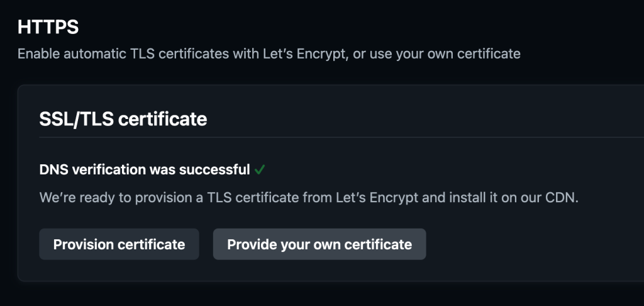Click 'Let's Encrypt' in the HTTPS subtitle
Image resolution: width=644 pixels, height=306 pixels.
point(304,54)
